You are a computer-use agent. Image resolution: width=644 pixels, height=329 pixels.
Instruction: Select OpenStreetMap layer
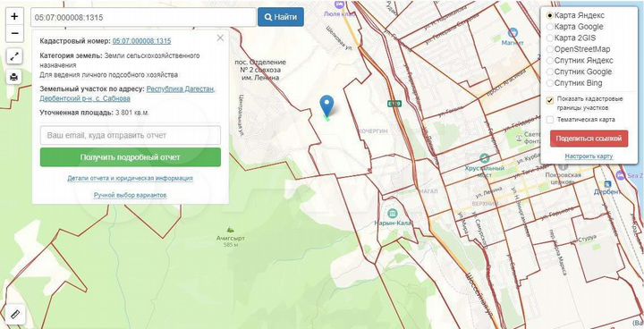click(x=549, y=49)
